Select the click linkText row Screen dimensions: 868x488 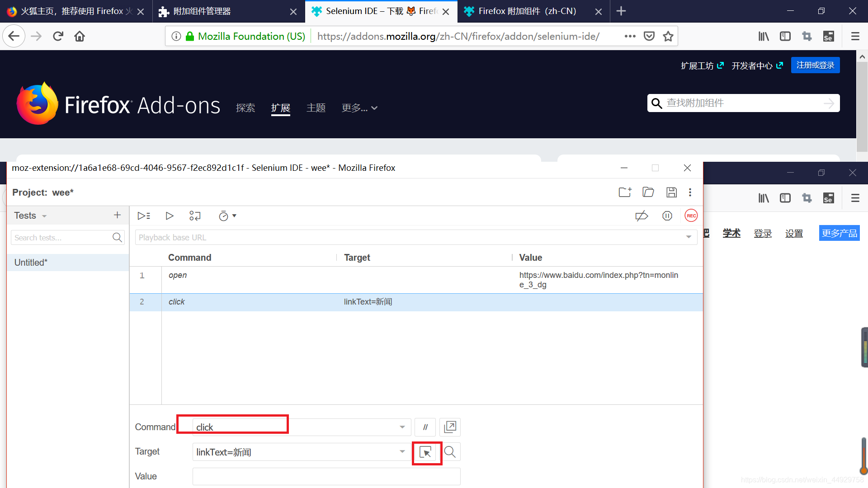tap(416, 302)
